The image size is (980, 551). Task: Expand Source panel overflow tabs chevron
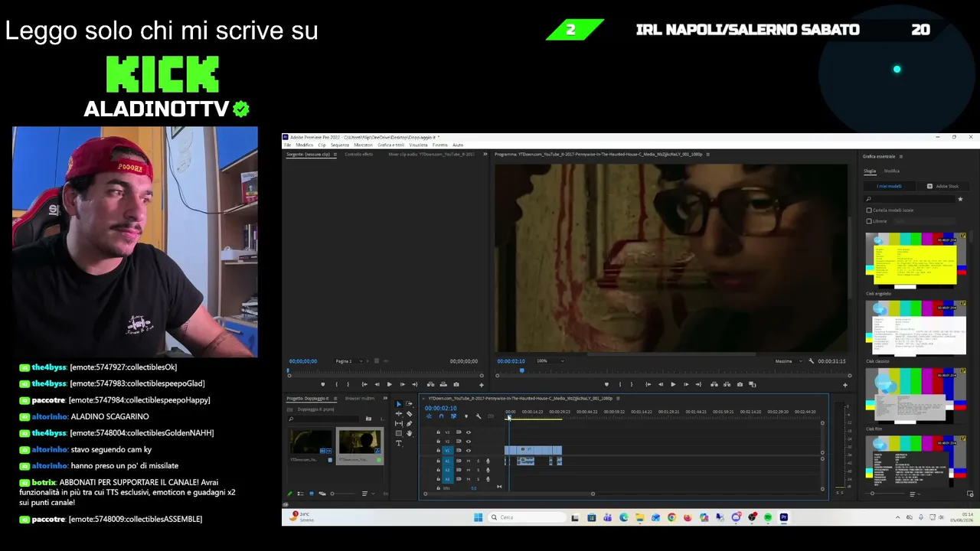485,155
